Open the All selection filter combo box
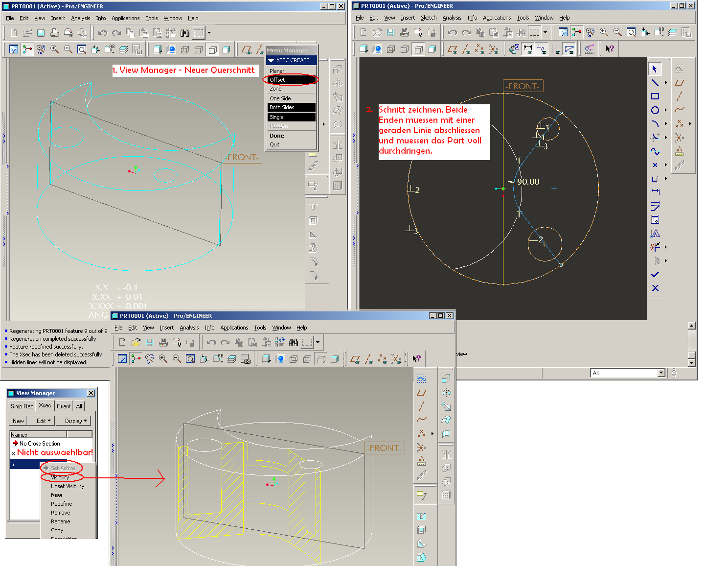Screen dimensions: 728x566 pyautogui.click(x=628, y=373)
